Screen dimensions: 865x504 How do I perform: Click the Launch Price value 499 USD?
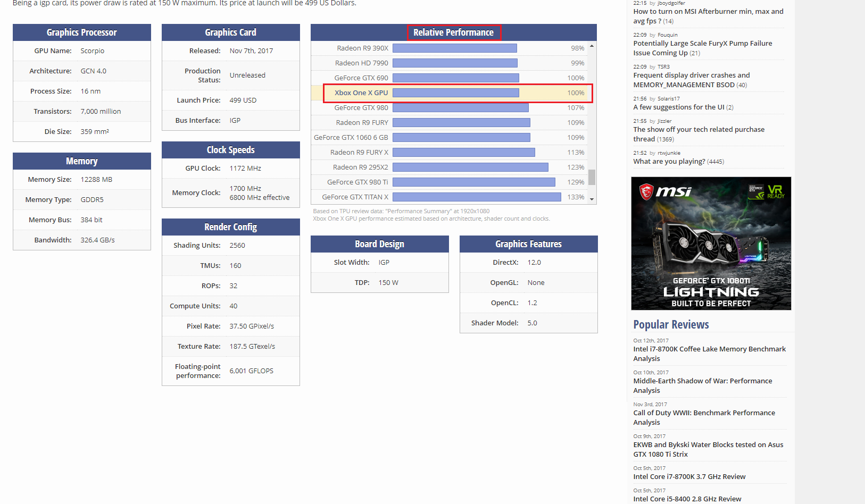[x=243, y=100]
